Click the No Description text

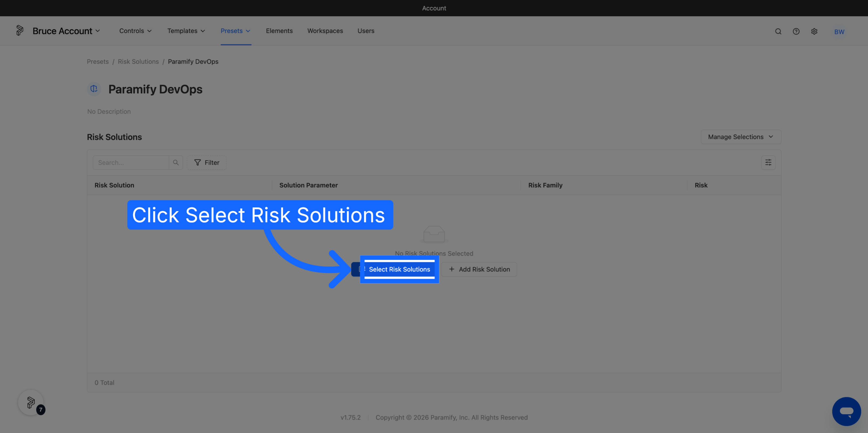(109, 112)
